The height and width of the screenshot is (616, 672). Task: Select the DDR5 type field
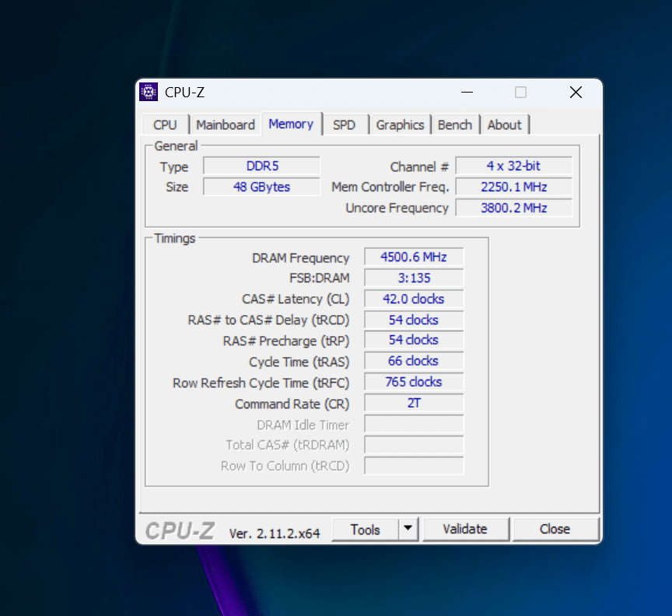pos(262,166)
